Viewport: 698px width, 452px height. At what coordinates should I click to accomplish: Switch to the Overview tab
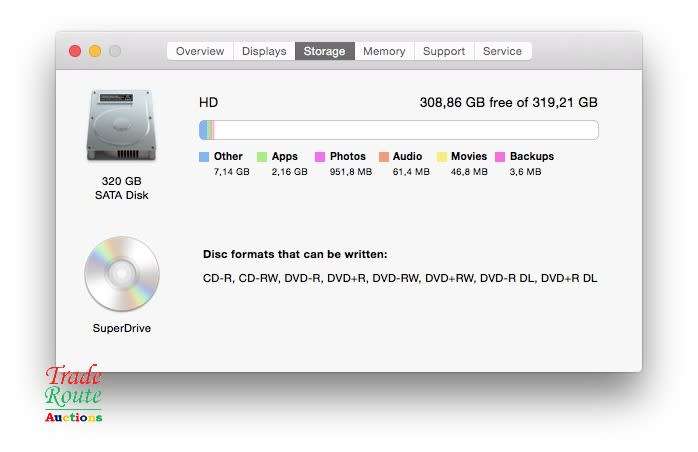click(200, 51)
